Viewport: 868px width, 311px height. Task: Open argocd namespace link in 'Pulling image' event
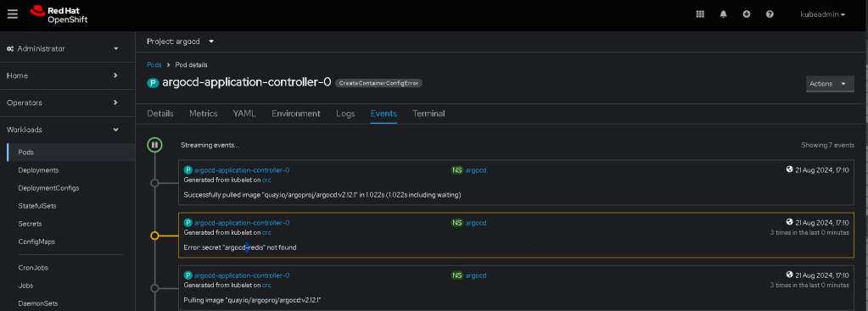[x=476, y=275]
